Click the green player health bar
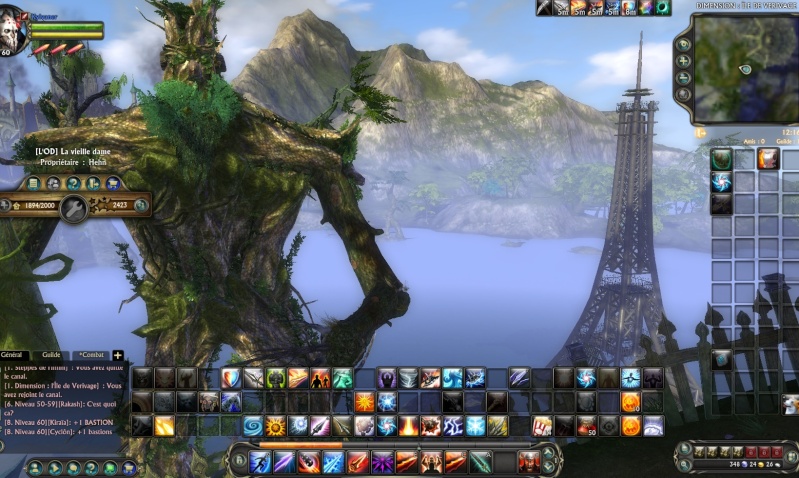The height and width of the screenshot is (478, 799). tap(67, 27)
